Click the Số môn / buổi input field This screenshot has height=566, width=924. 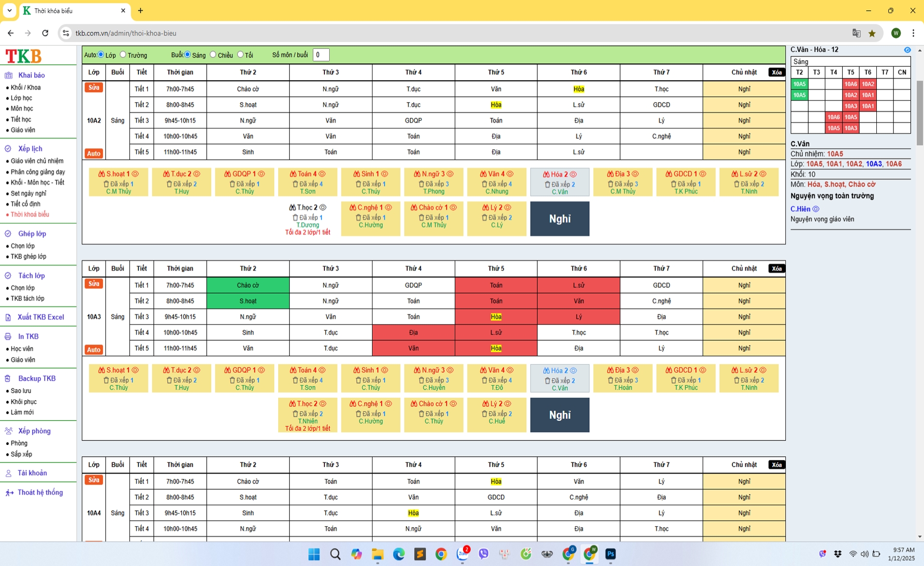click(321, 55)
